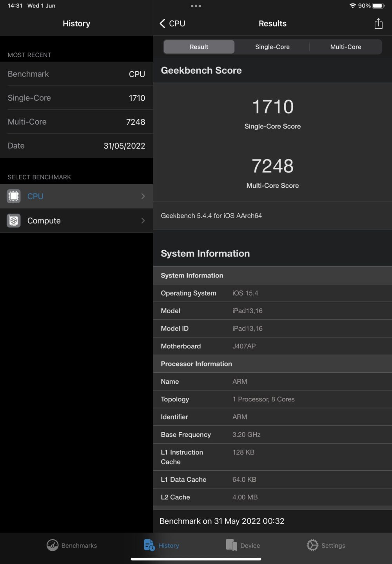This screenshot has height=564, width=392.
Task: Select the Result segment of the switcher
Action: (199, 47)
